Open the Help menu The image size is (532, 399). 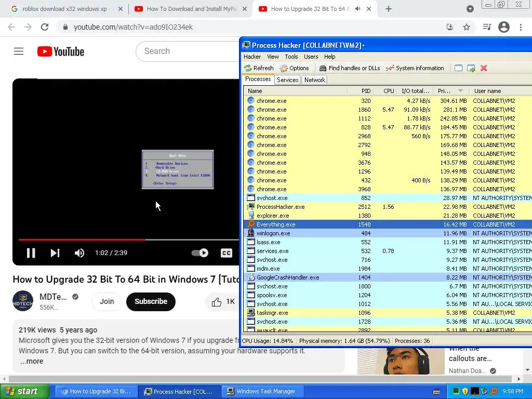pos(329,57)
